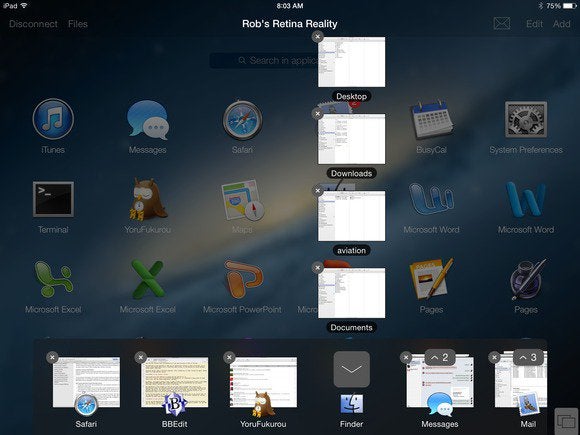Launch Pages with the orange pen icon
580x435 pixels.
pos(432,279)
